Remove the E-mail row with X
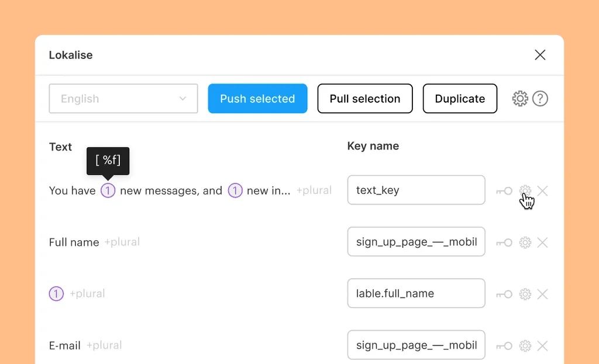Image resolution: width=599 pixels, height=364 pixels. coord(542,346)
